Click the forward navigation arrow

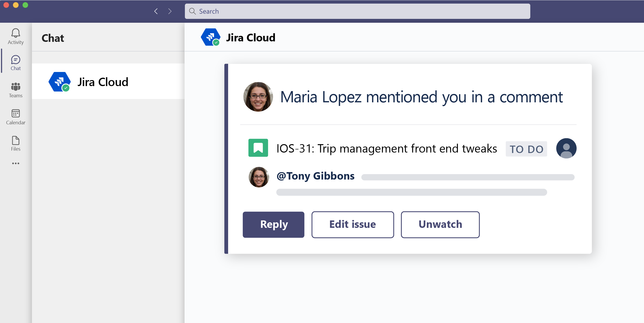tap(170, 11)
